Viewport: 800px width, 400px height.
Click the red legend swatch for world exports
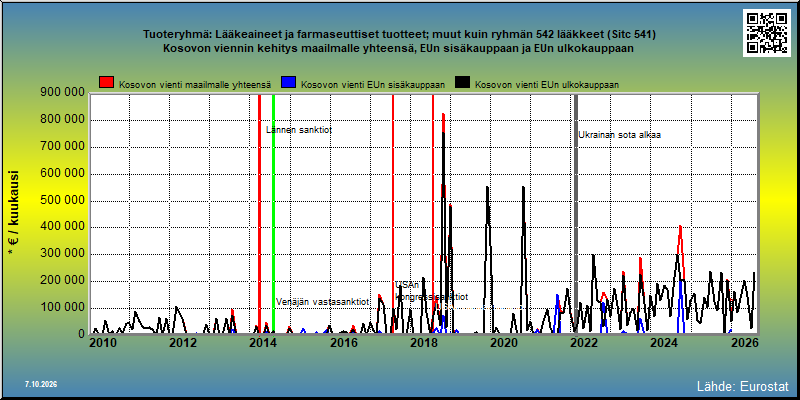pyautogui.click(x=107, y=83)
